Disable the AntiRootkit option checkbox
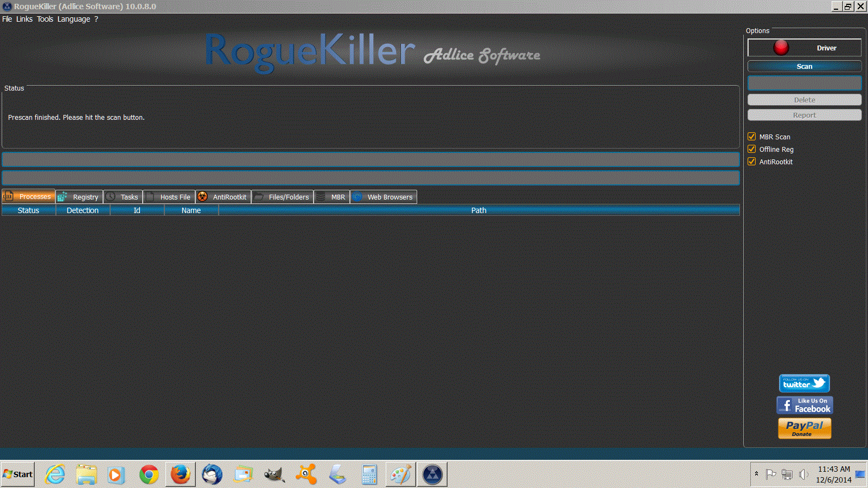868x488 pixels. [x=752, y=162]
